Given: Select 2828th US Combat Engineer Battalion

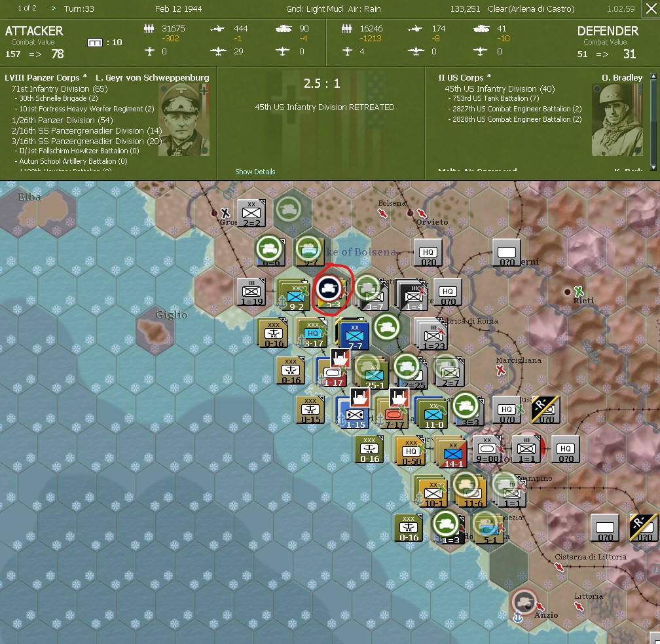Looking at the screenshot, I should 515,119.
